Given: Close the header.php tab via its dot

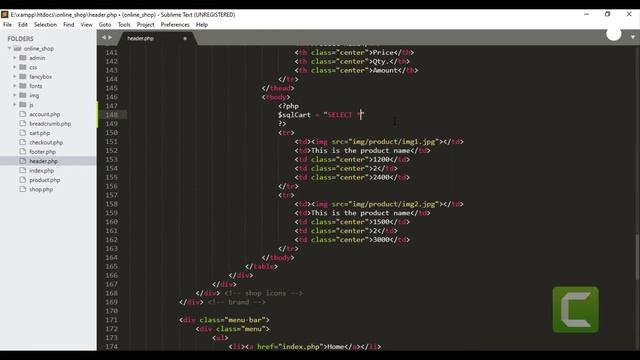Looking at the screenshot, I should point(185,38).
